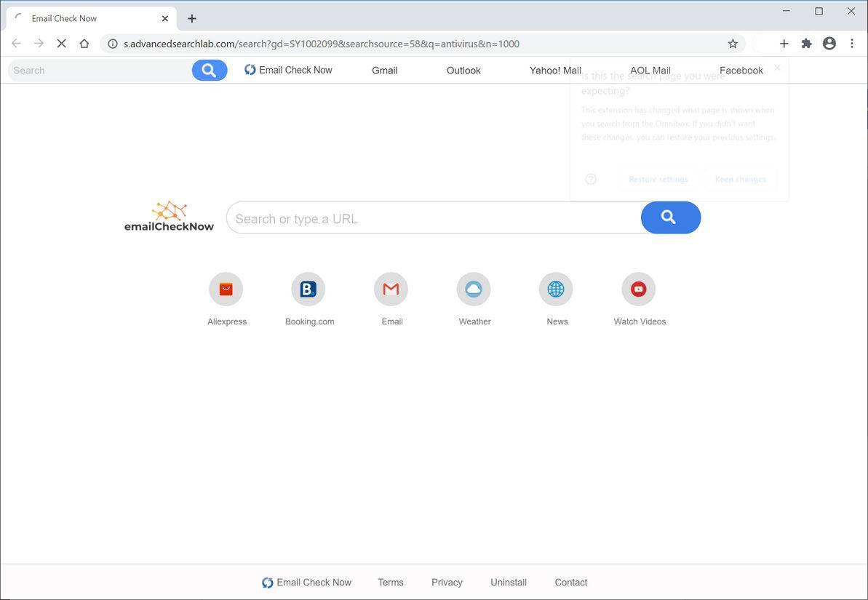
Task: Open Chrome's three-dot menu
Action: click(x=852, y=44)
